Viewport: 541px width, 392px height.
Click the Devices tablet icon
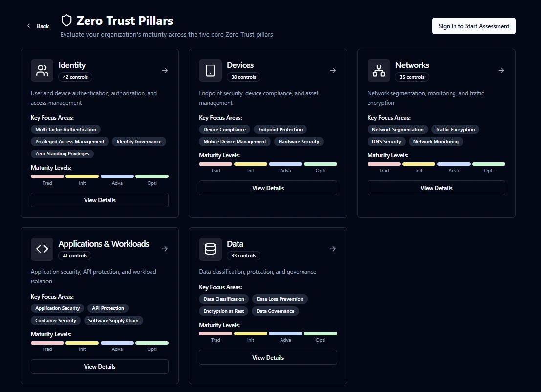pyautogui.click(x=210, y=70)
